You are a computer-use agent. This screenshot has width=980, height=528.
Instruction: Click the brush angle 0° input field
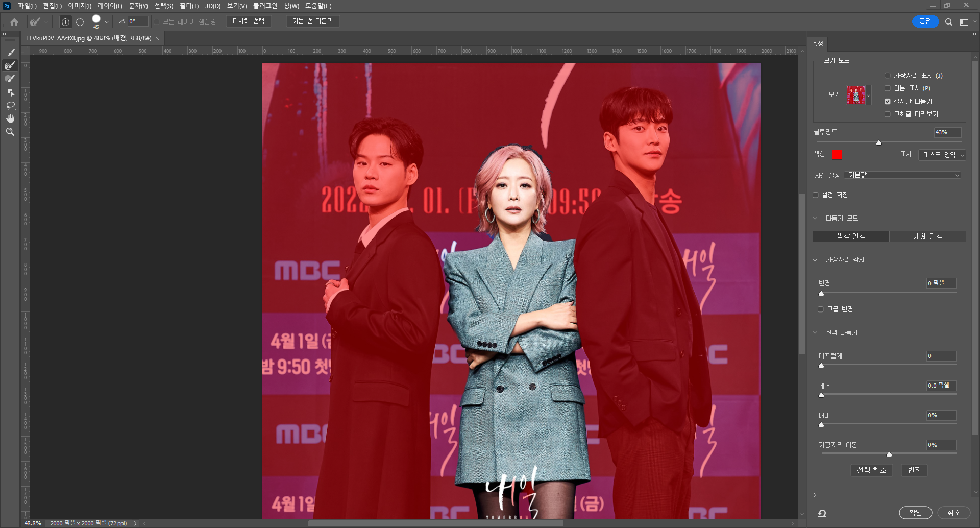point(138,21)
